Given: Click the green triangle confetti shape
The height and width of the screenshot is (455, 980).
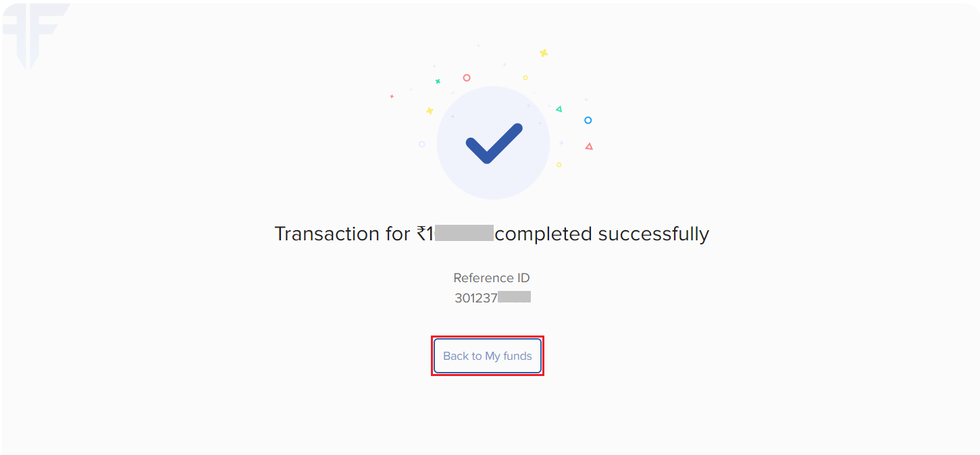Looking at the screenshot, I should pos(559,109).
